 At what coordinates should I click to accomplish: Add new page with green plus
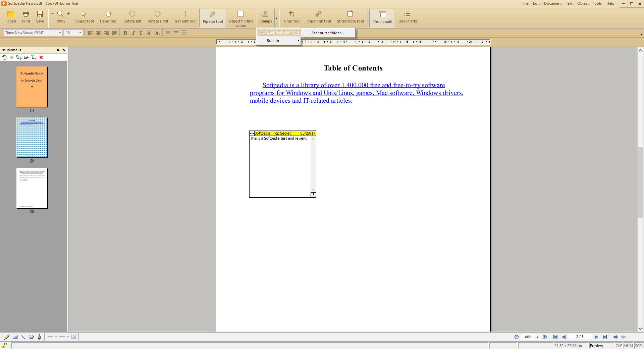click(x=12, y=57)
